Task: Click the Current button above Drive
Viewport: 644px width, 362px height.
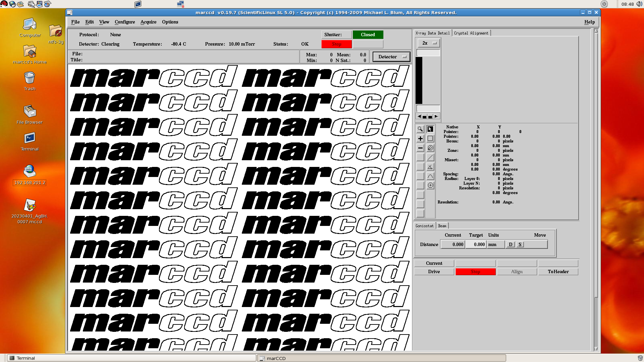Action: pos(434,263)
